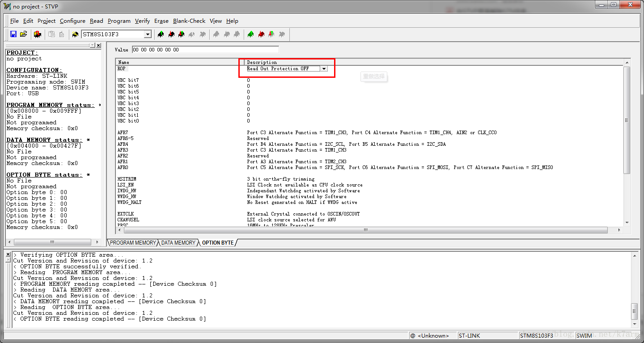This screenshot has height=343, width=644.
Task: Open the Erase menu
Action: pos(161,21)
